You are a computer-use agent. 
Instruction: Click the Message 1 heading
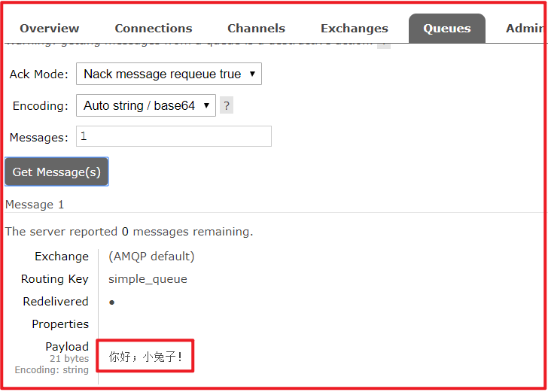pos(35,205)
